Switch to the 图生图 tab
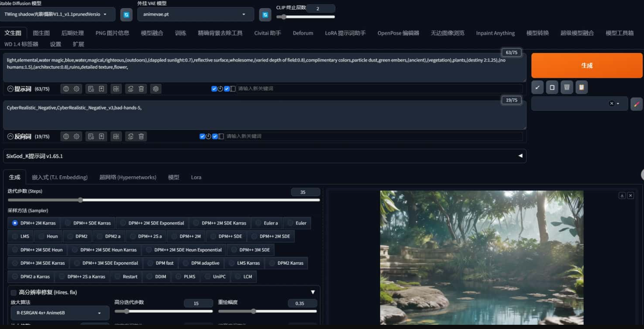Screen dimensions: 644x329 [41, 33]
